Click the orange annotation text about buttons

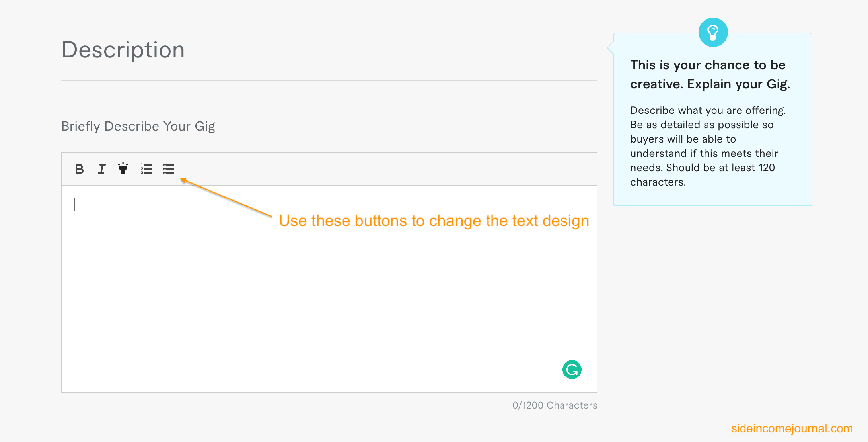click(434, 221)
